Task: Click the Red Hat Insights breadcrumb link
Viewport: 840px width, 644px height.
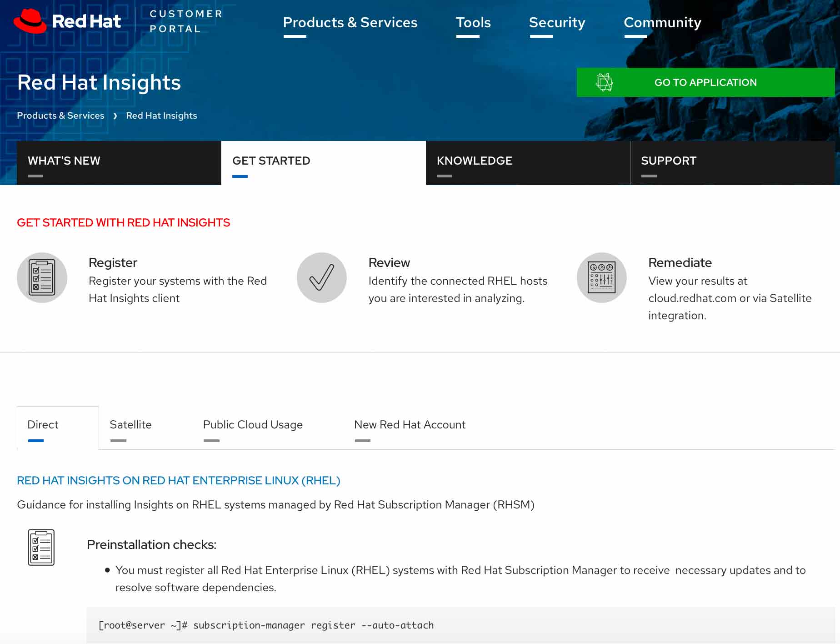Action: point(161,116)
